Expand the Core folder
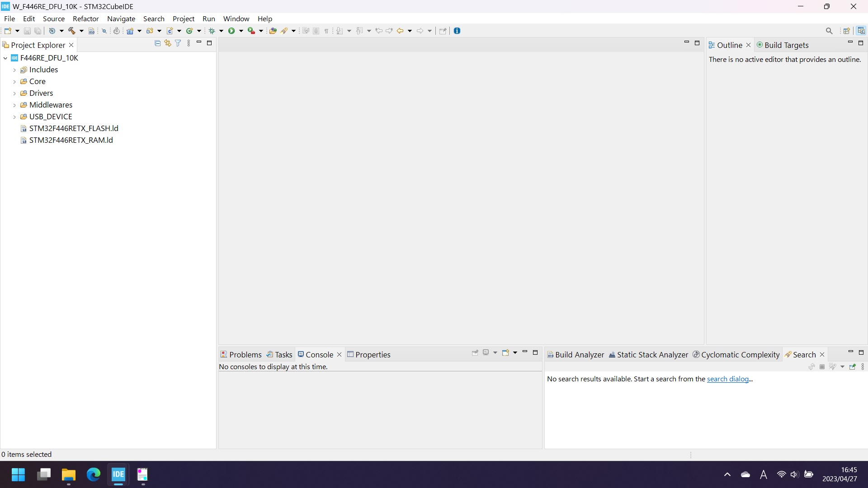The image size is (868, 488). click(x=14, y=82)
